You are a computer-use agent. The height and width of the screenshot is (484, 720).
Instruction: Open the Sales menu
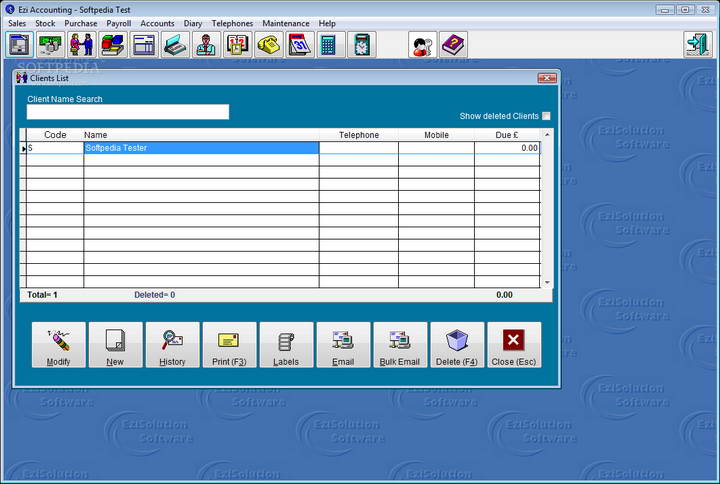pos(17,23)
